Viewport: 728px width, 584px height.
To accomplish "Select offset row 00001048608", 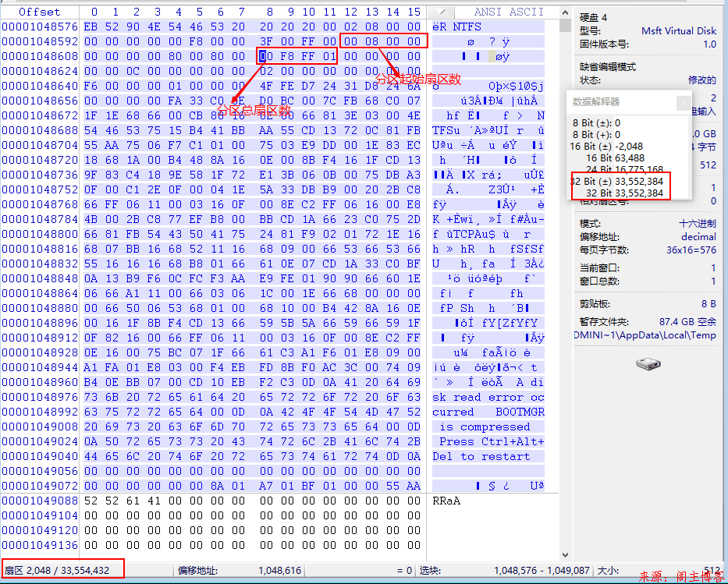I will (40, 57).
